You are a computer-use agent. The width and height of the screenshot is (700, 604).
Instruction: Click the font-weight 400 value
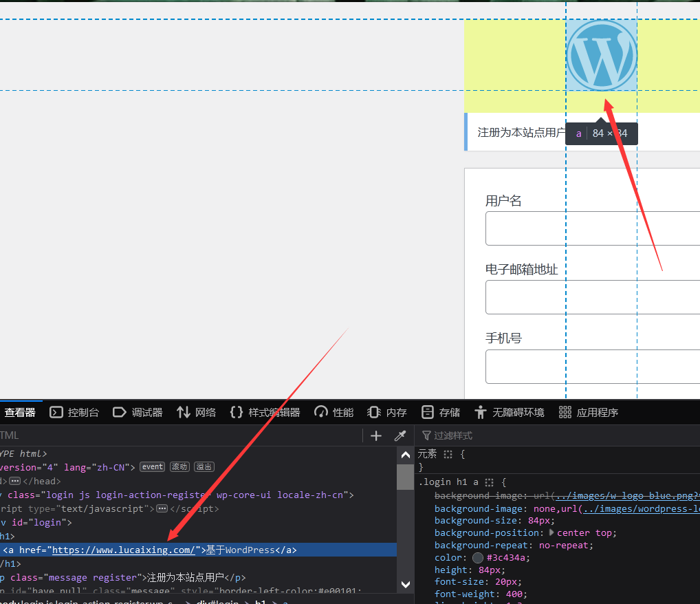(514, 594)
